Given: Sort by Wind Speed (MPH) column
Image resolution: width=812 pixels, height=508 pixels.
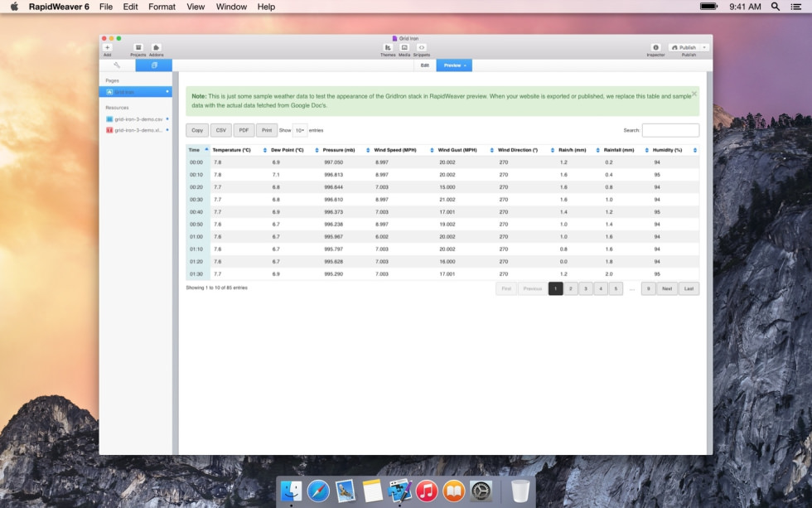Looking at the screenshot, I should (x=404, y=150).
